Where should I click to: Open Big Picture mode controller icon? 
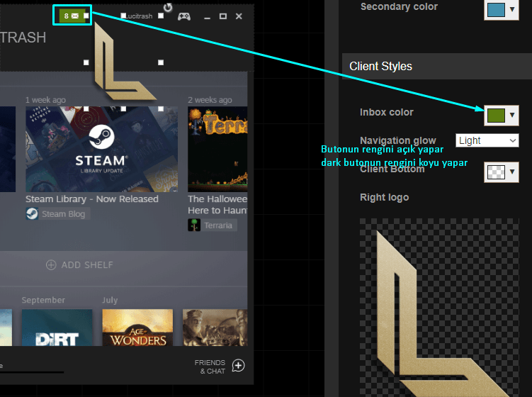pyautogui.click(x=184, y=16)
